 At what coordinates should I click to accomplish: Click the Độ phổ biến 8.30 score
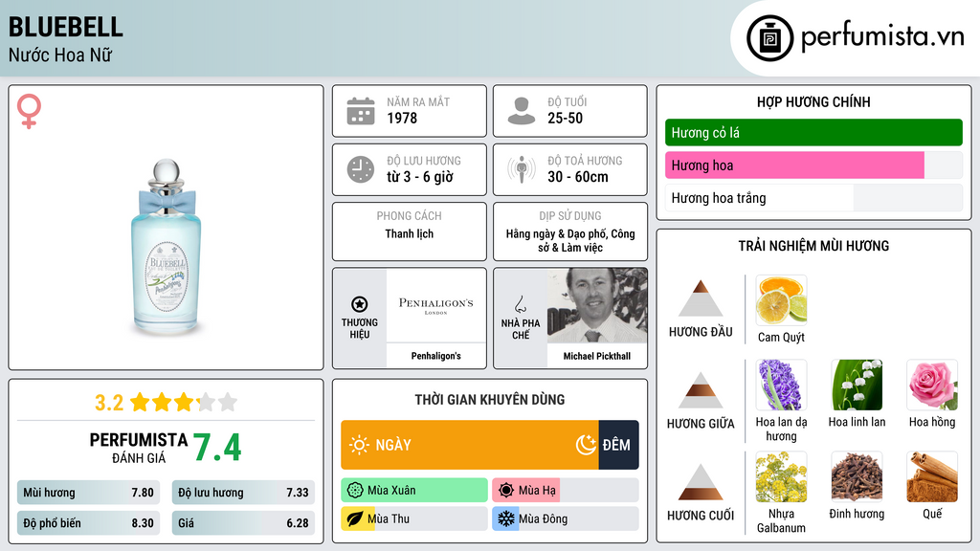coord(88,523)
